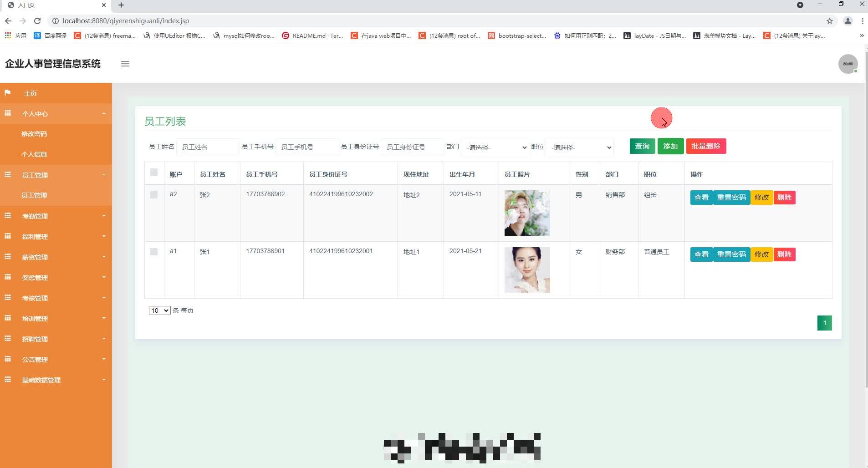Open the 部门 filter dropdown

point(495,148)
